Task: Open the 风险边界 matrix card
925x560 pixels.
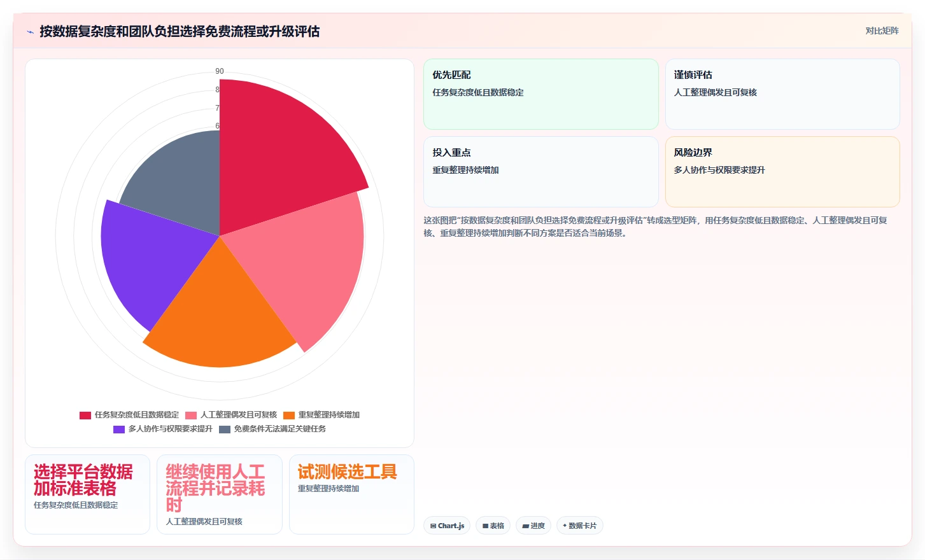Action: 782,172
